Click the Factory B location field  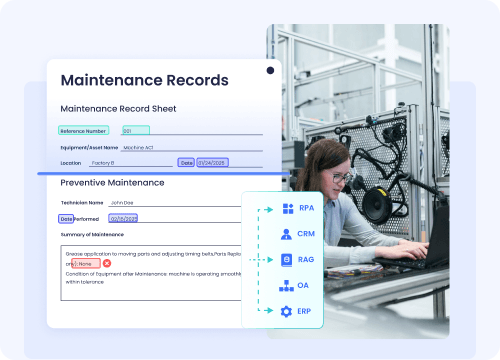coord(131,163)
